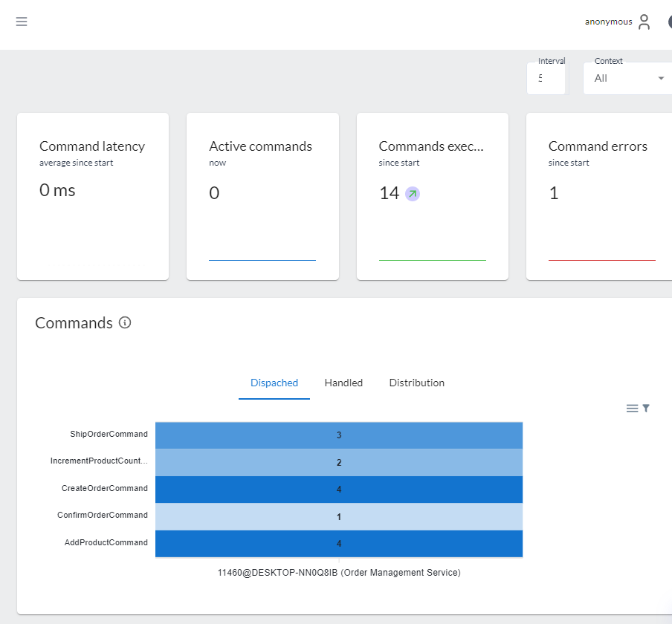Click the Commands exec... card title

[x=431, y=146]
